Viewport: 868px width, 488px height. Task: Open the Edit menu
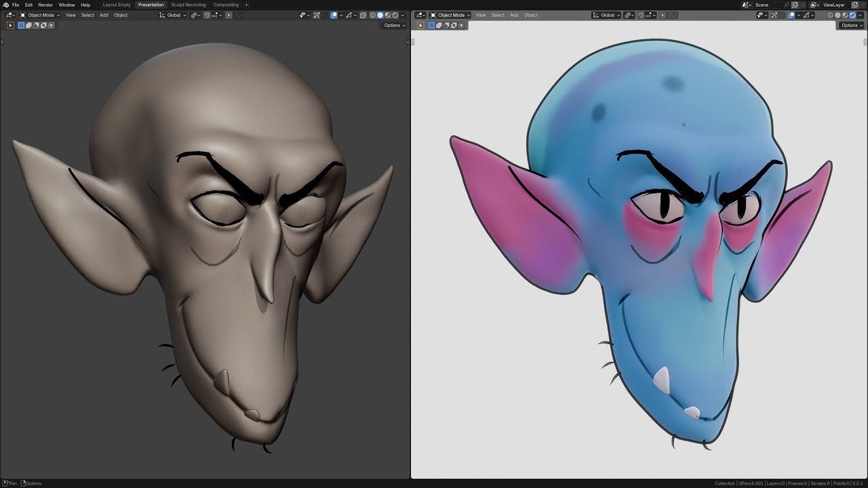(x=28, y=5)
